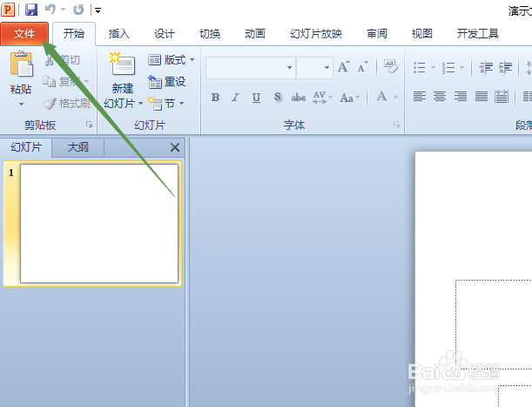Click the 重设 reset slide button
Viewport: 532px width, 407px height.
167,82
